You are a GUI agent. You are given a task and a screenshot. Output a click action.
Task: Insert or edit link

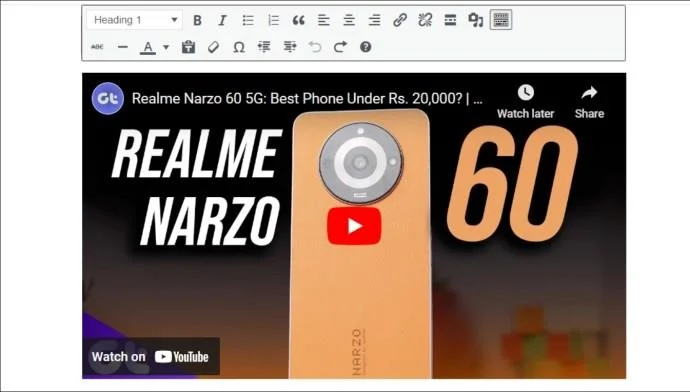coord(400,20)
